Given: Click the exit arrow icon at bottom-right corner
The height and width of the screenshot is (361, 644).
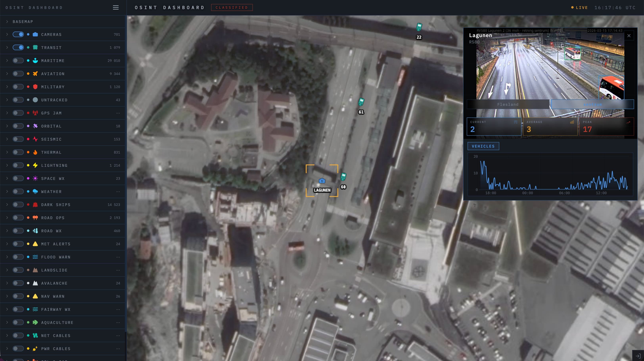Looking at the screenshot, I should (638, 356).
